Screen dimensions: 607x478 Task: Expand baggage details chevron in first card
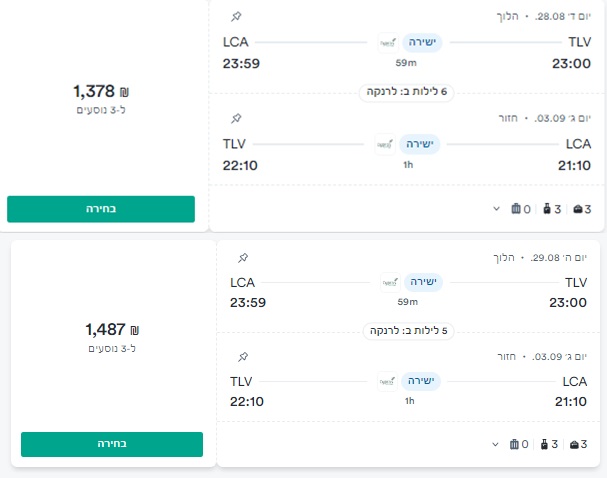coord(495,209)
